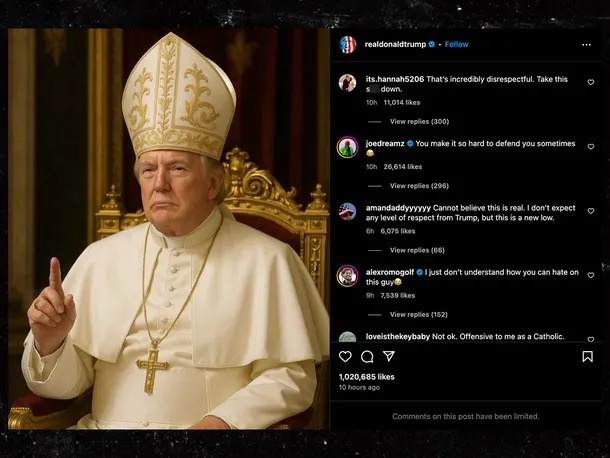
Task: Expand View replies (300)
Action: [x=418, y=122]
